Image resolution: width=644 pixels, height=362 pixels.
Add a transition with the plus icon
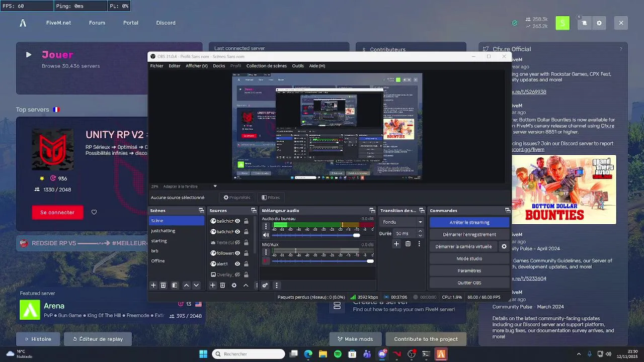click(396, 244)
